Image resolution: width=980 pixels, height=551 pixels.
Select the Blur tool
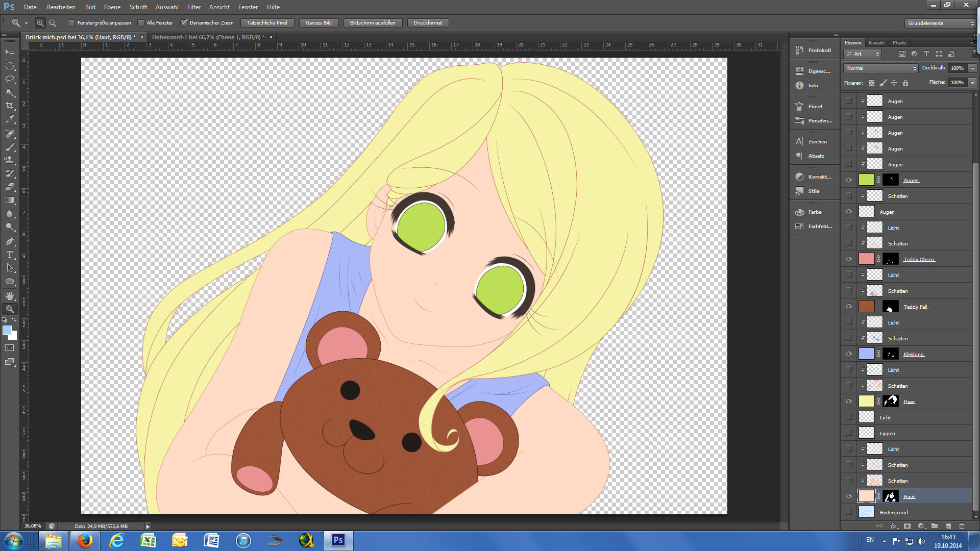point(10,213)
